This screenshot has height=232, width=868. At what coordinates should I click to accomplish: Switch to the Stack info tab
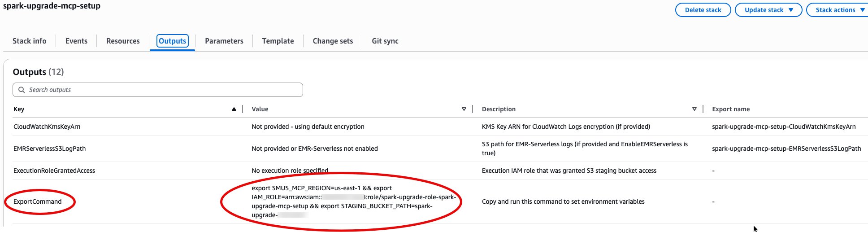[x=30, y=41]
